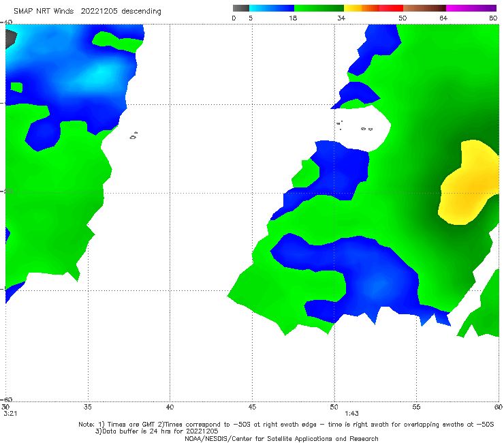Pick the brown segment of the color bar
The width and height of the screenshot is (504, 443).
coord(424,8)
